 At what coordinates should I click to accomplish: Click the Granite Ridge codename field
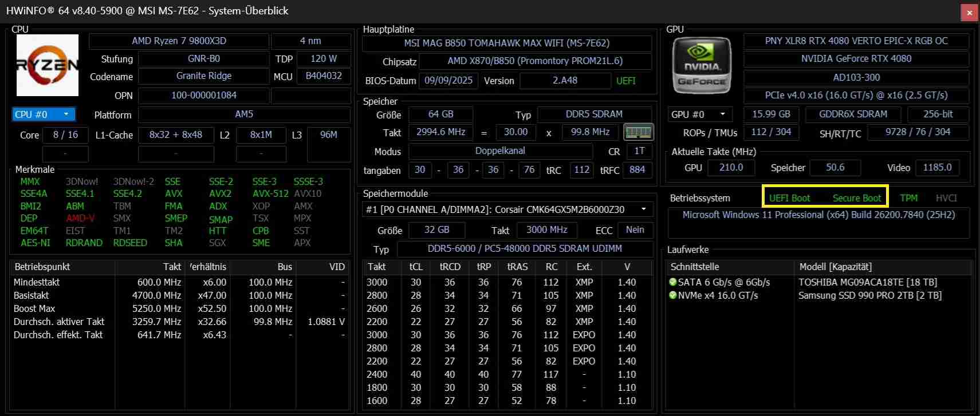[203, 76]
